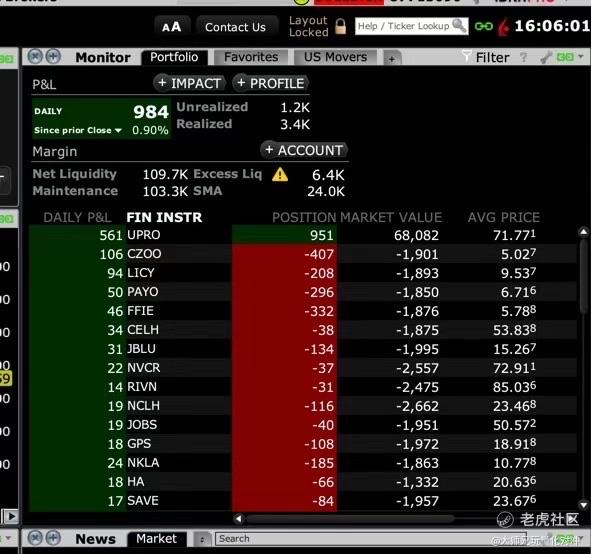
Task: Click the Monitor panel wrench configure icon
Action: coord(545,57)
